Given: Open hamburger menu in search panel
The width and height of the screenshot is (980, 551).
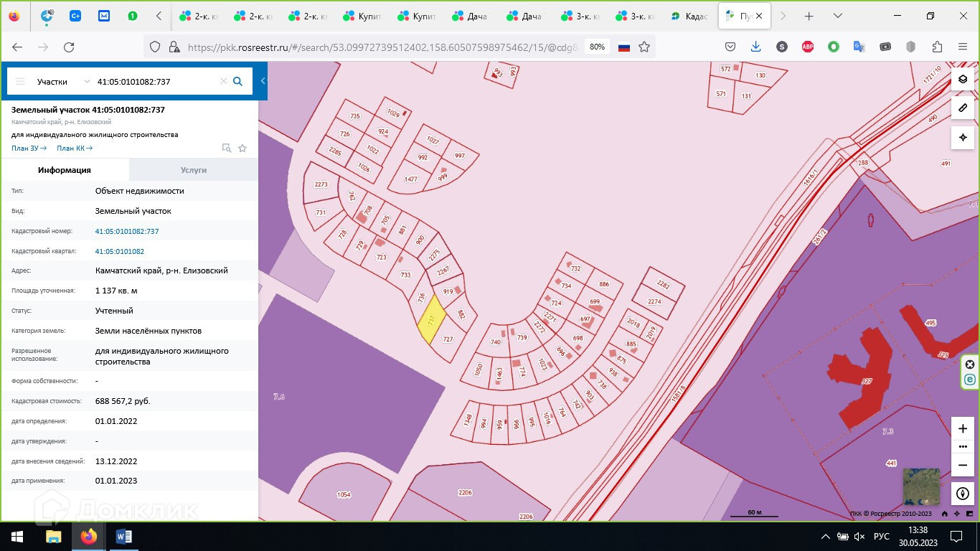Looking at the screenshot, I should [20, 82].
